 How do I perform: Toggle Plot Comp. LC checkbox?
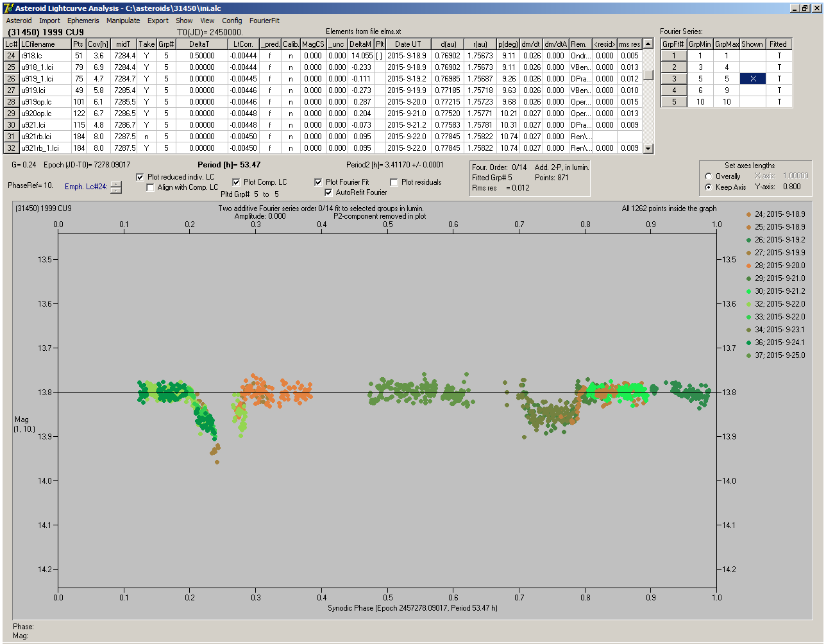[236, 182]
